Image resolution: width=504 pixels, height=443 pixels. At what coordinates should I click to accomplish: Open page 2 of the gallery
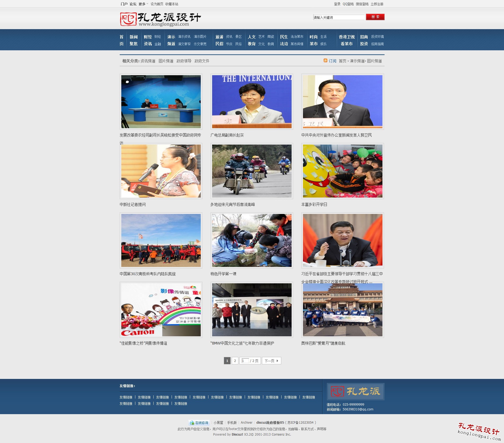tap(235, 361)
